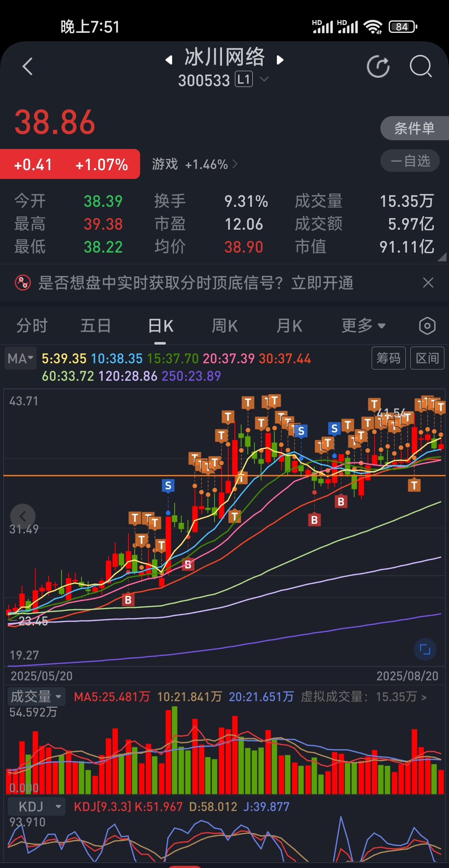Open the 筹码 chip distribution button
Image resolution: width=449 pixels, height=868 pixels.
click(x=388, y=358)
